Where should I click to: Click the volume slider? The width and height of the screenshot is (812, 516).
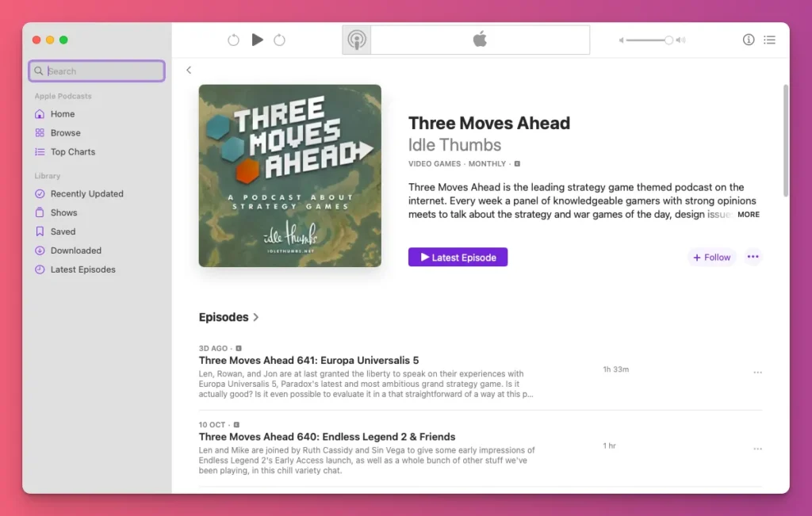[x=652, y=40]
